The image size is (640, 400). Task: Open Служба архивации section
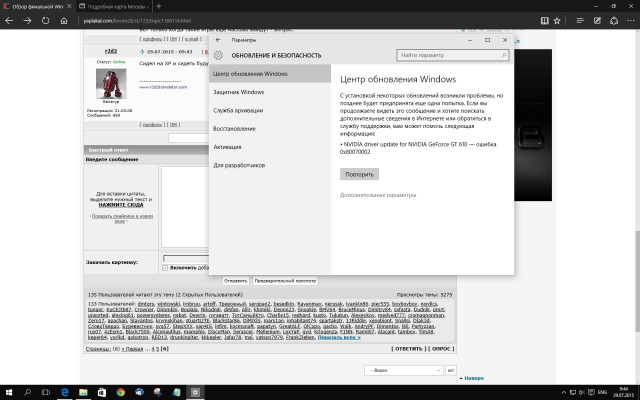(x=270, y=110)
